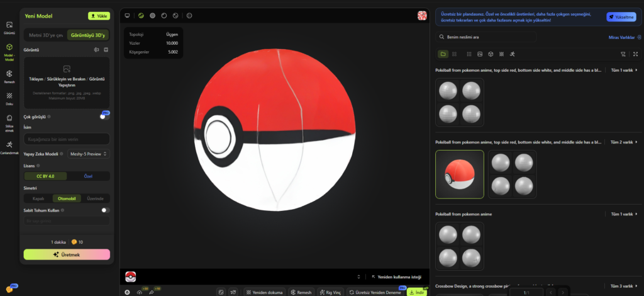Click the Yeniden dokuma button
644x296 pixels.
coord(264,292)
